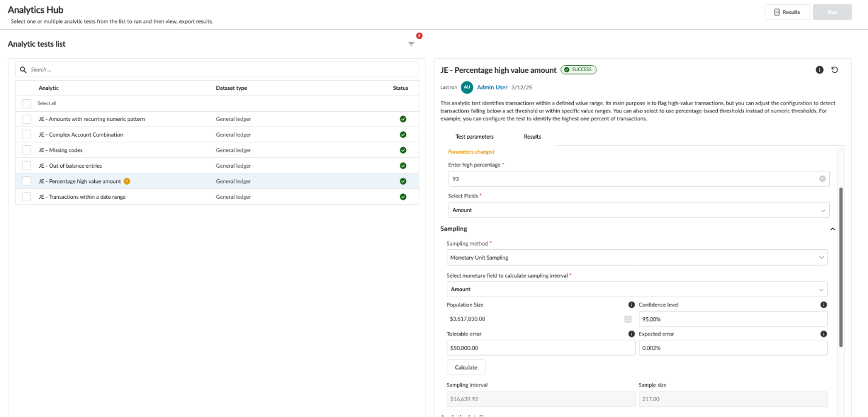Viewport: 868px width, 417px height.
Task: Open the filter panel with 4 active filters
Action: click(411, 44)
